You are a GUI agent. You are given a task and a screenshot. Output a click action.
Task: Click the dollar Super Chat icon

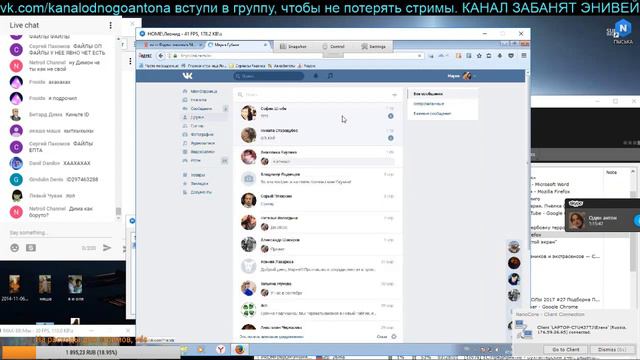31,248
